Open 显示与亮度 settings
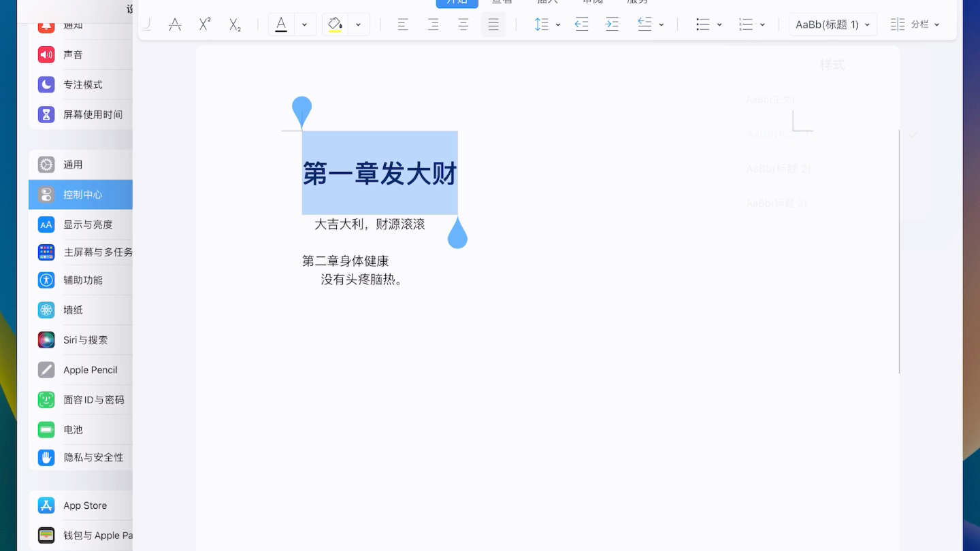The height and width of the screenshot is (551, 980). tap(80, 224)
